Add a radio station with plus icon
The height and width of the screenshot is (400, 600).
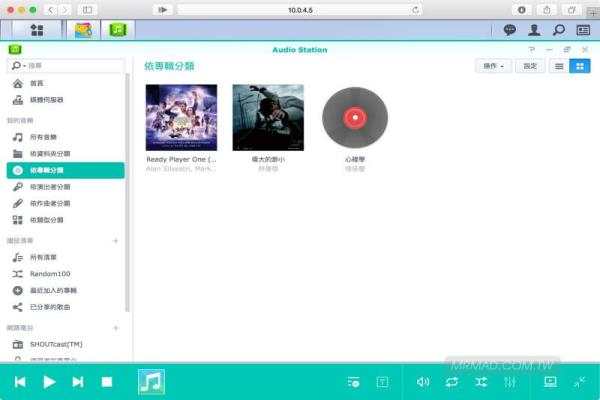116,328
